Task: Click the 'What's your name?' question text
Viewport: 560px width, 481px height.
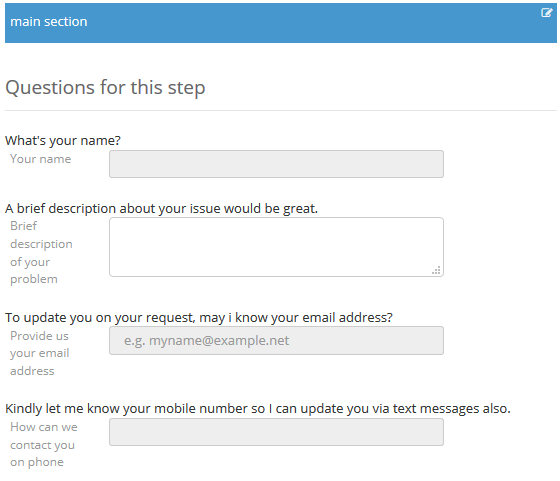Action: coord(63,140)
